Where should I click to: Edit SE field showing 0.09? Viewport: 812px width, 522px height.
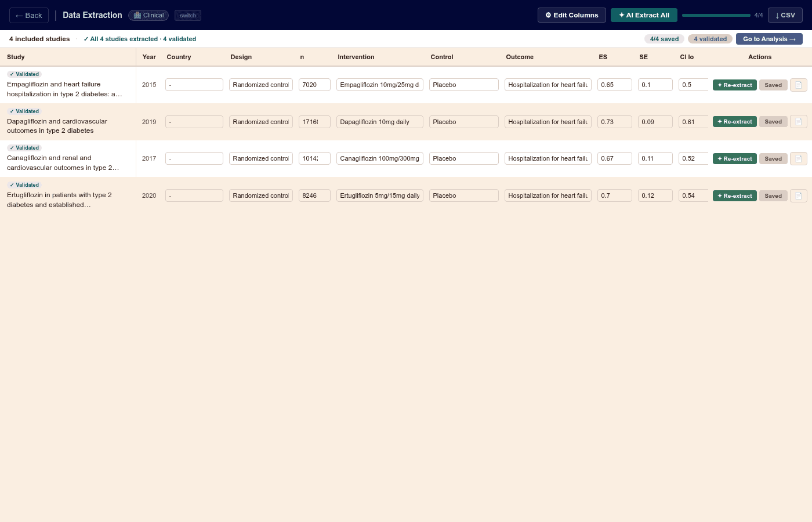point(655,122)
